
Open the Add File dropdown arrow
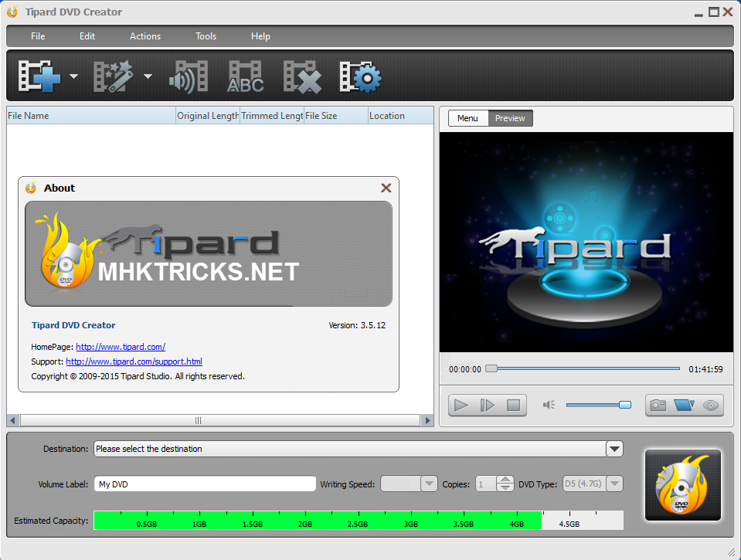73,76
